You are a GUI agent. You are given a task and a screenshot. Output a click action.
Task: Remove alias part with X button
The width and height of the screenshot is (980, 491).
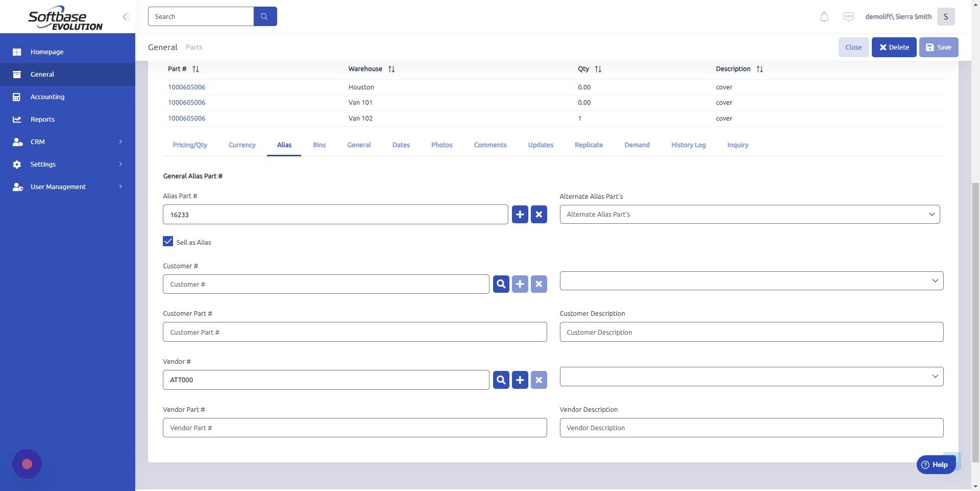(x=538, y=215)
